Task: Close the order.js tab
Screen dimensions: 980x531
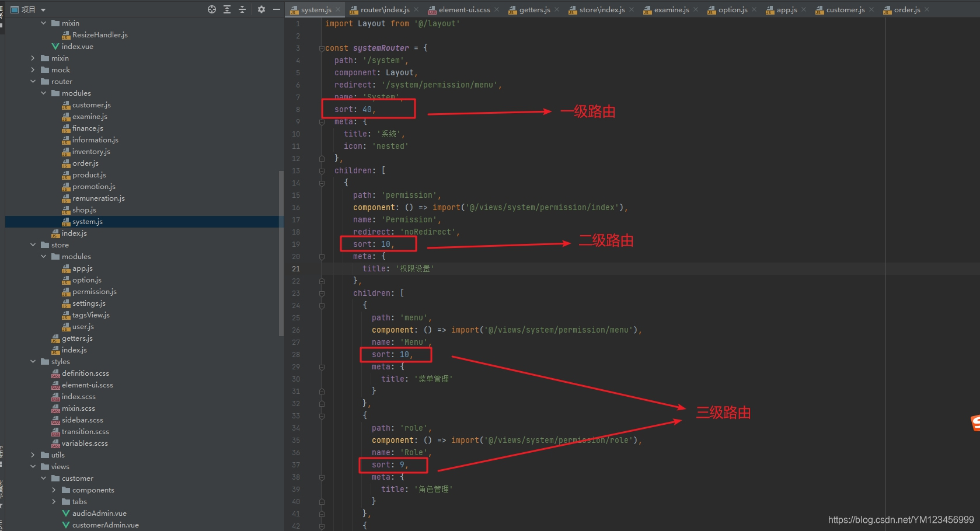Action: click(926, 9)
